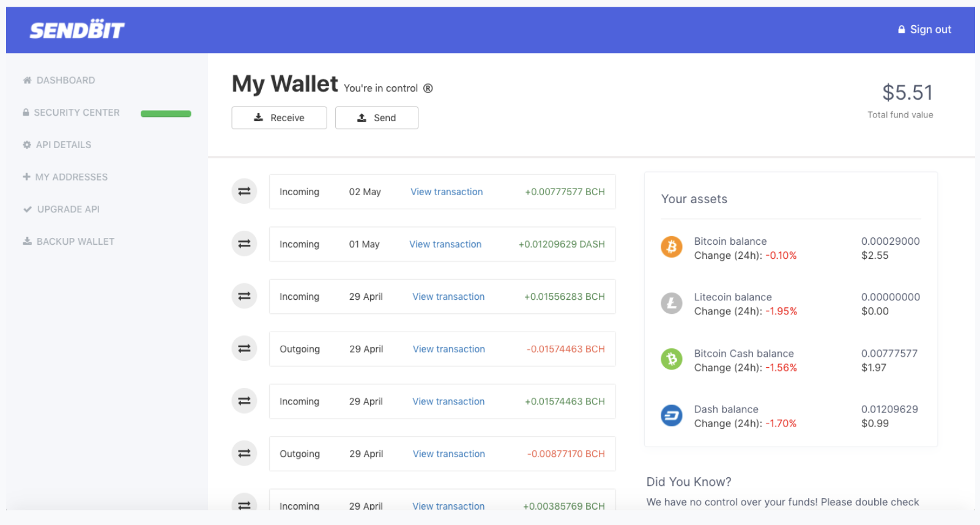980x525 pixels.
Task: Click the Send button
Action: click(377, 117)
